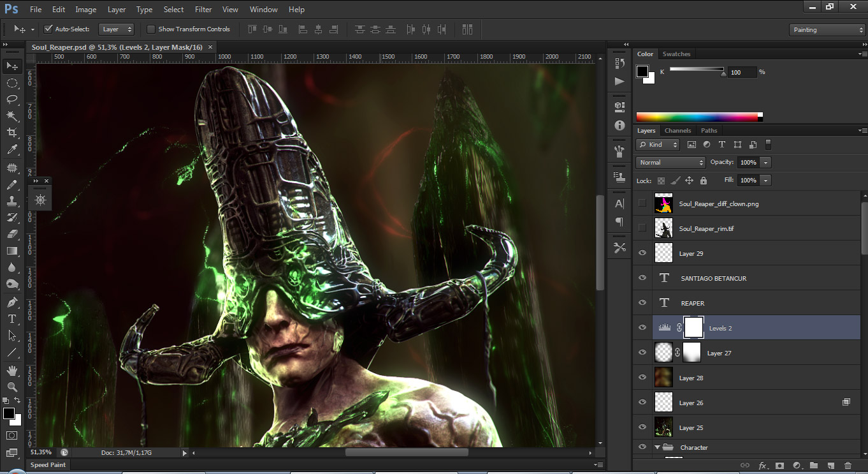Select the Elliptical Marquee tool
868x474 pixels.
coord(12,83)
